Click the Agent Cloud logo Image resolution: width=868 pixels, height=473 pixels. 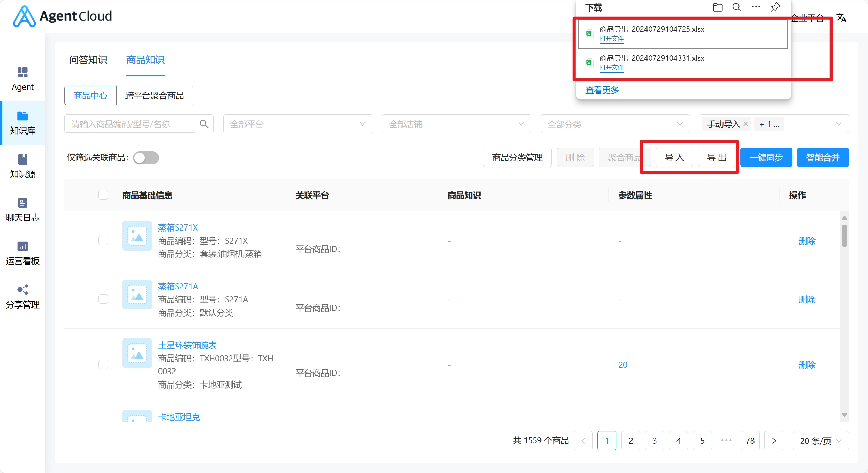tap(63, 16)
